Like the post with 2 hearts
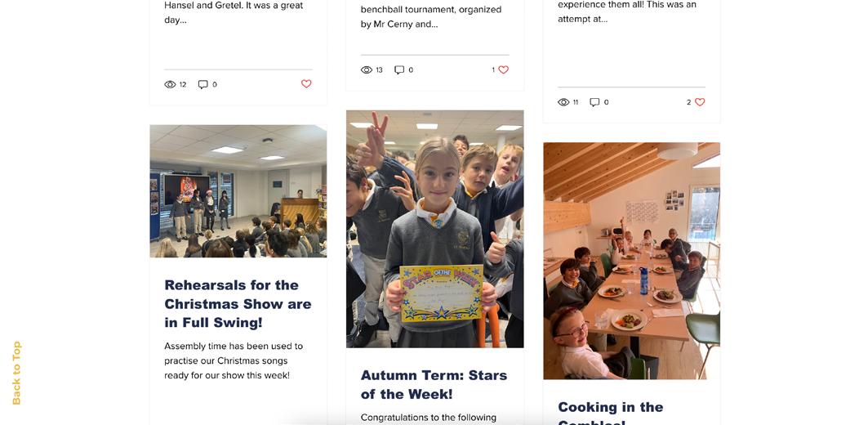Screen dimensions: 868x425 point(700,102)
